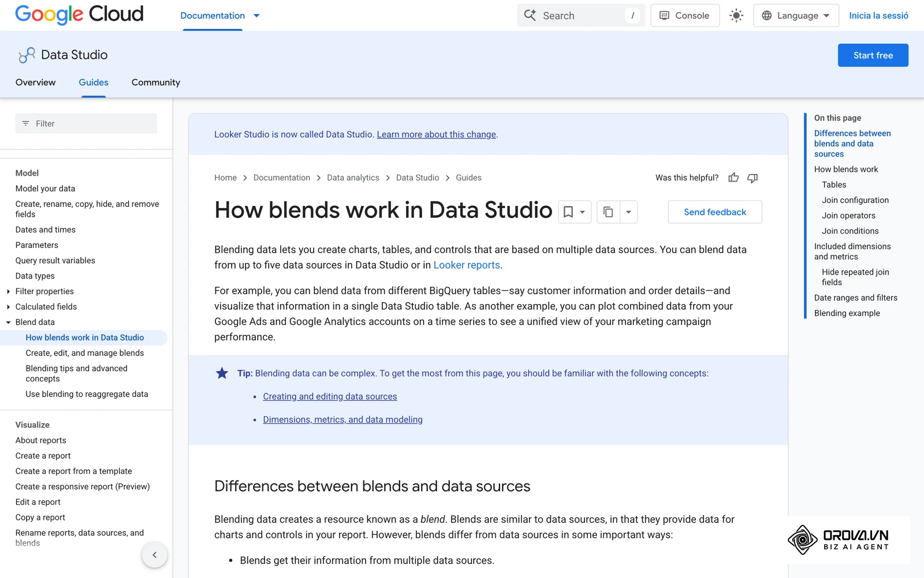
Task: Open the Documentation dropdown arrow
Action: (x=256, y=16)
